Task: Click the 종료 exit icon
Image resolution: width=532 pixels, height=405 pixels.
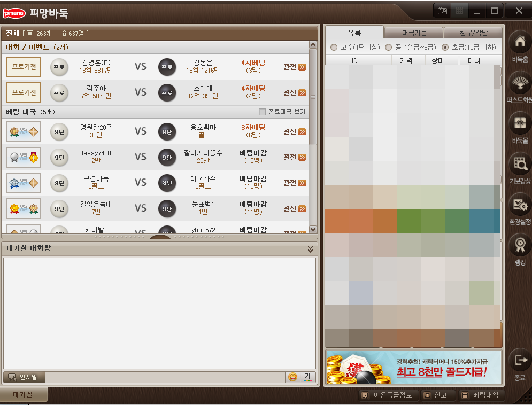Action: 520,360
